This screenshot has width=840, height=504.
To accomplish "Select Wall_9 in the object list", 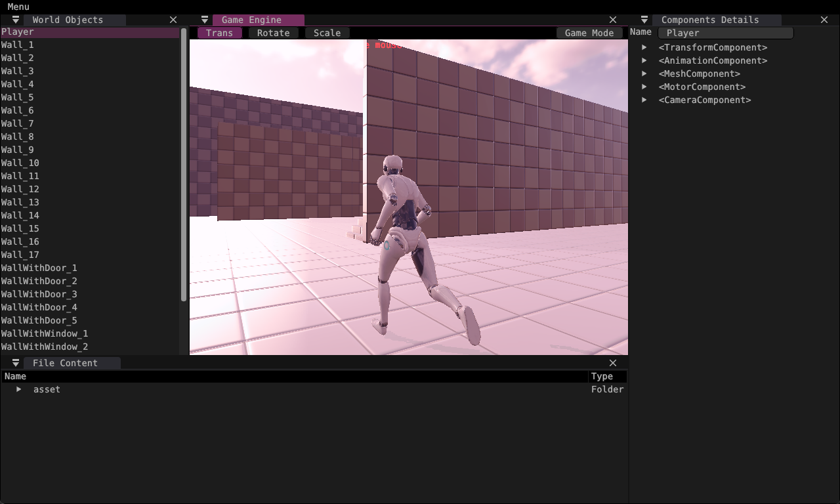I will pos(90,150).
